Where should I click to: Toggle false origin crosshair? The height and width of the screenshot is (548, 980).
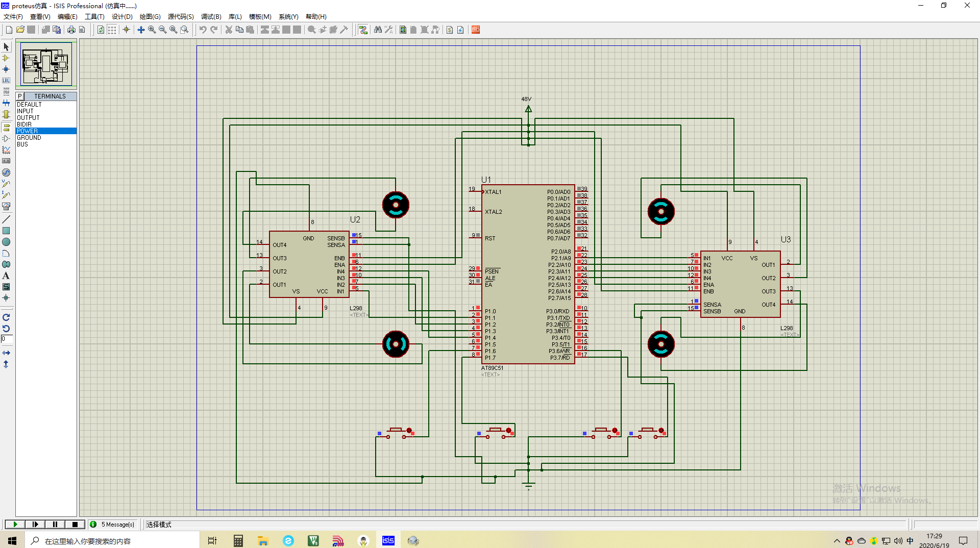pyautogui.click(x=126, y=30)
